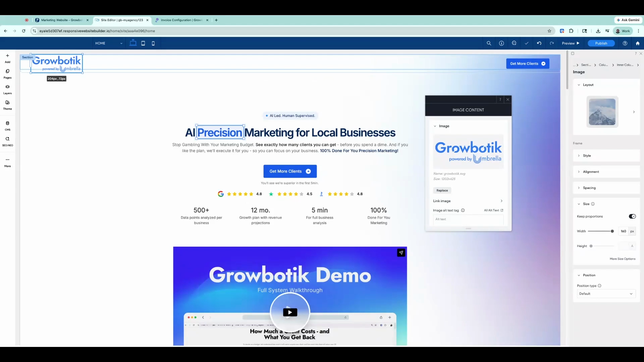Open the Layers panel in sidebar
Image resolution: width=644 pixels, height=362 pixels.
click(7, 89)
